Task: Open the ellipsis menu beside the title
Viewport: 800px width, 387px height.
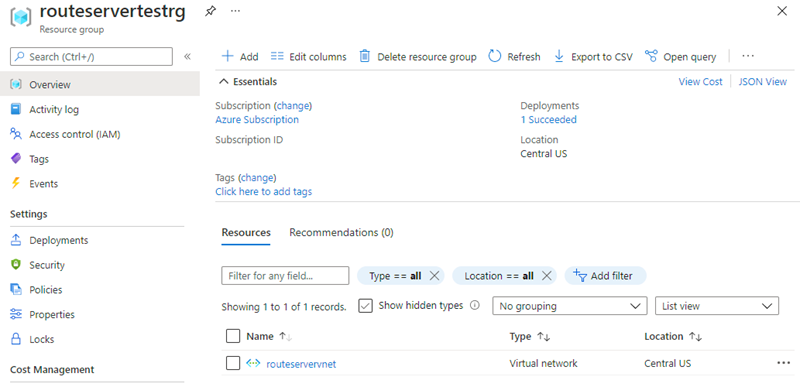Action: click(235, 11)
